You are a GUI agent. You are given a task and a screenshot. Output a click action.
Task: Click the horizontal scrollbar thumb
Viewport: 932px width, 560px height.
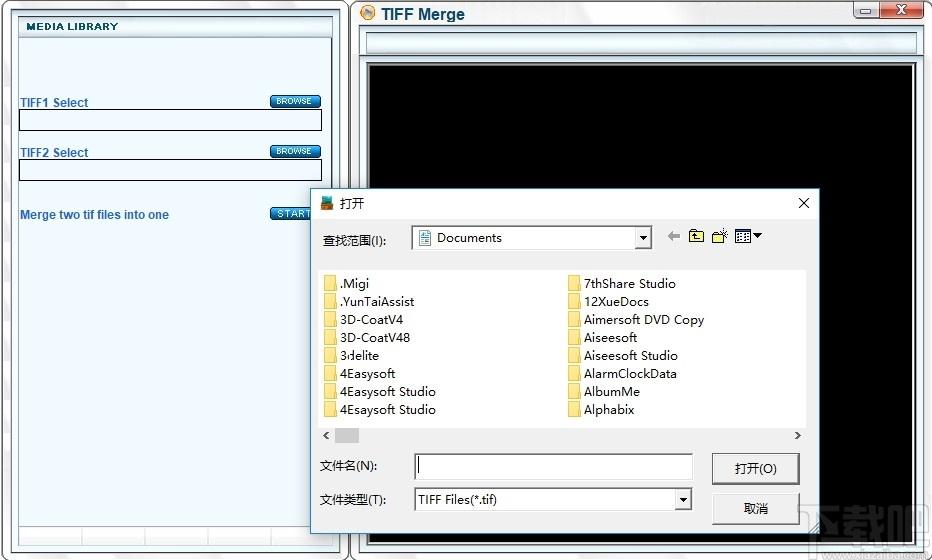pos(347,436)
